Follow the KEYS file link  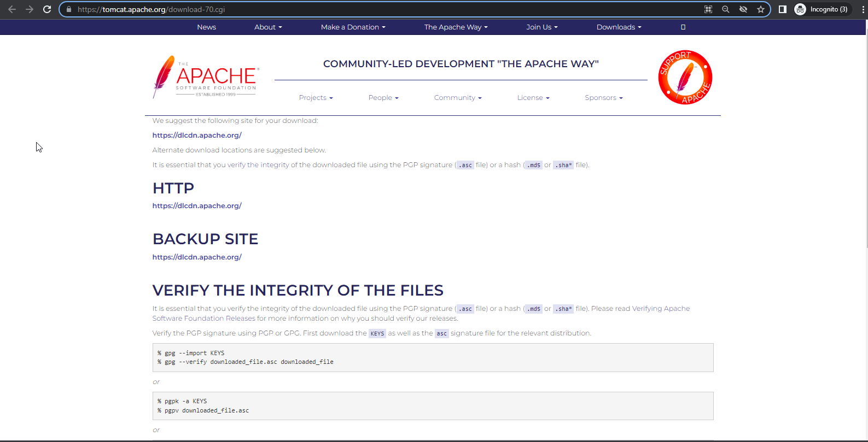click(377, 334)
